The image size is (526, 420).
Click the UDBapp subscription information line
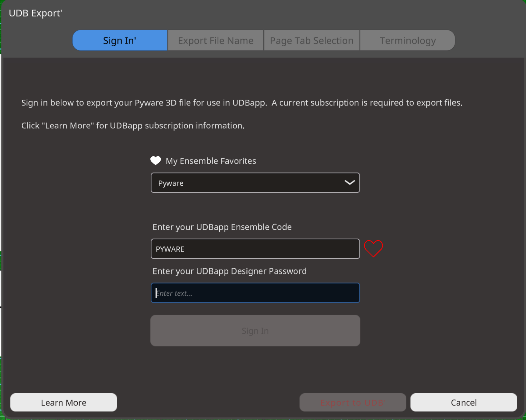[133, 125]
